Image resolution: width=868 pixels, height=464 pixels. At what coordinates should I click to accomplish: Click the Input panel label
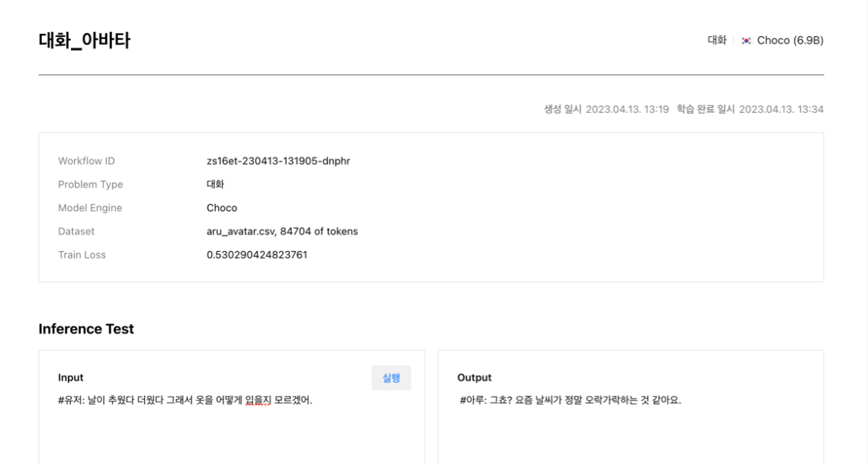pos(71,378)
